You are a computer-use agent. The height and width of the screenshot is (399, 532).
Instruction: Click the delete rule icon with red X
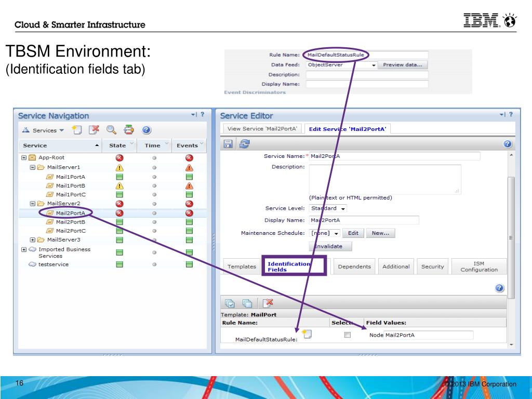(x=268, y=303)
